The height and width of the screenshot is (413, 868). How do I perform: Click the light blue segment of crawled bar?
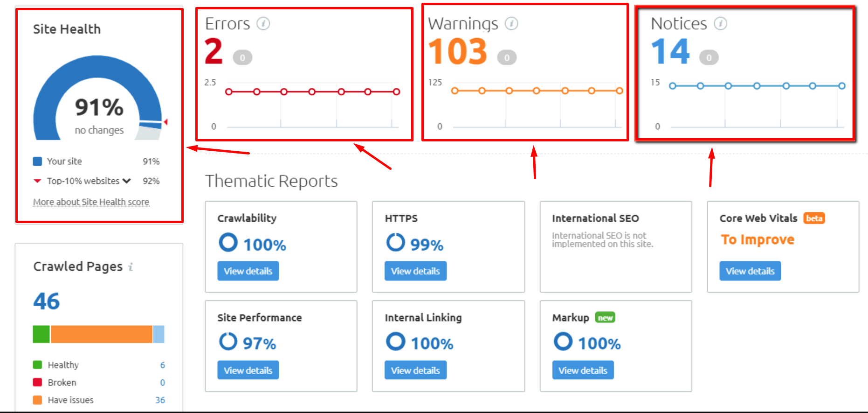(158, 334)
